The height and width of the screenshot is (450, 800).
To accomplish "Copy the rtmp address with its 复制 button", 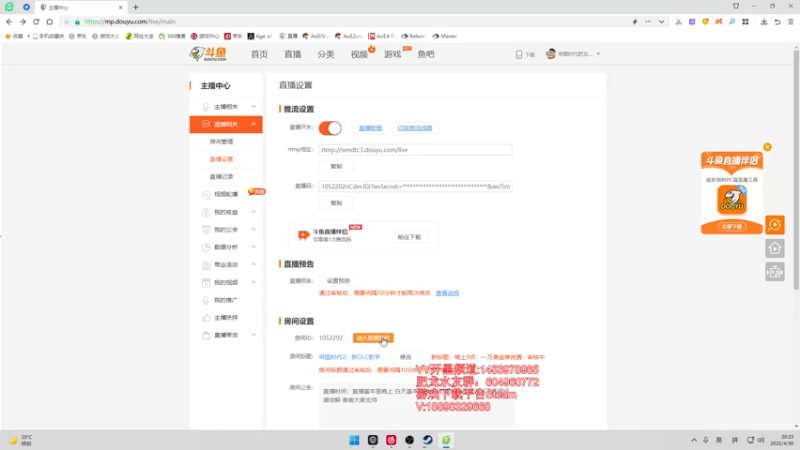I will (x=336, y=166).
